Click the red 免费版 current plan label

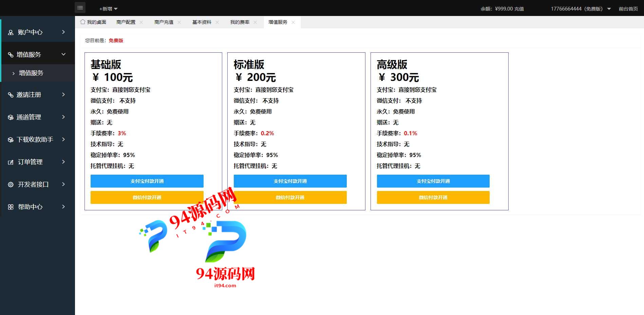(116, 40)
